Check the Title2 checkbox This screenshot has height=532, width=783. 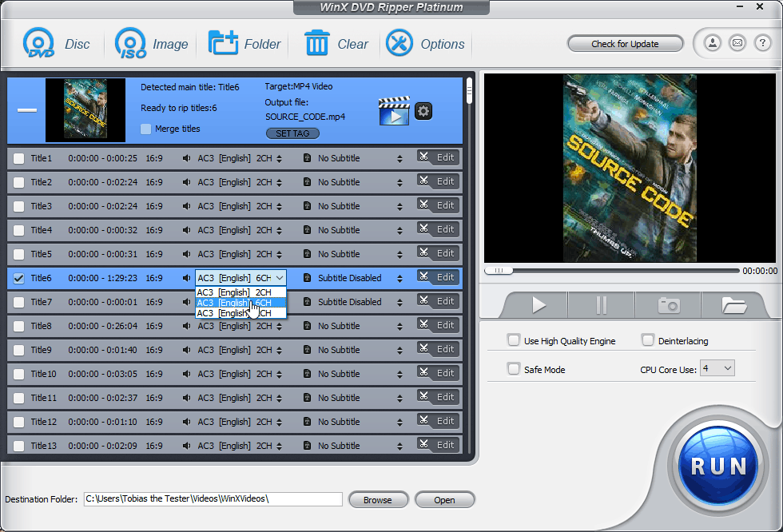click(x=19, y=183)
